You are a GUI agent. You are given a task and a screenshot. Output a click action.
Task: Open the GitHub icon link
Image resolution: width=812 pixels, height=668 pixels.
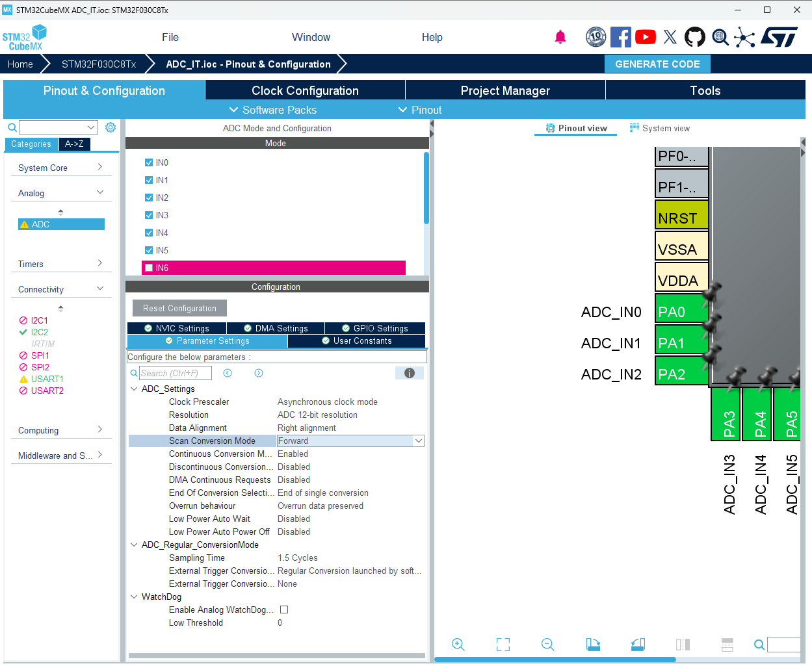click(x=695, y=37)
